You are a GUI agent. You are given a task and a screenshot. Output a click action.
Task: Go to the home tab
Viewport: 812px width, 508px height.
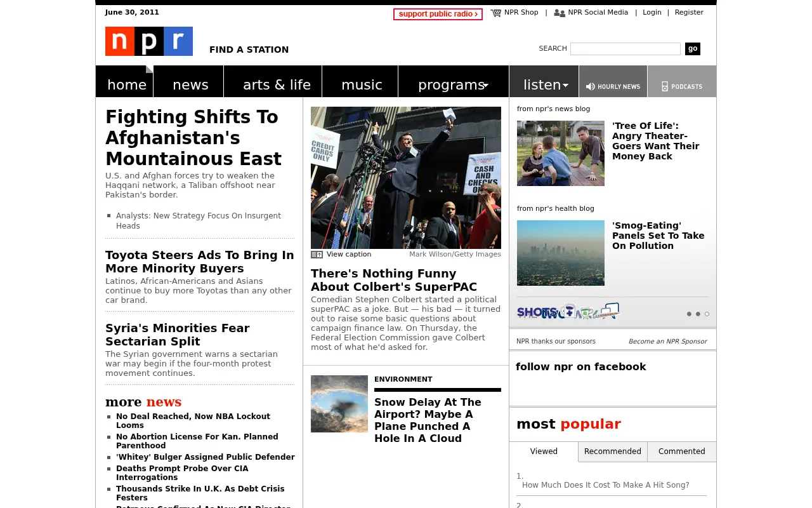point(125,82)
